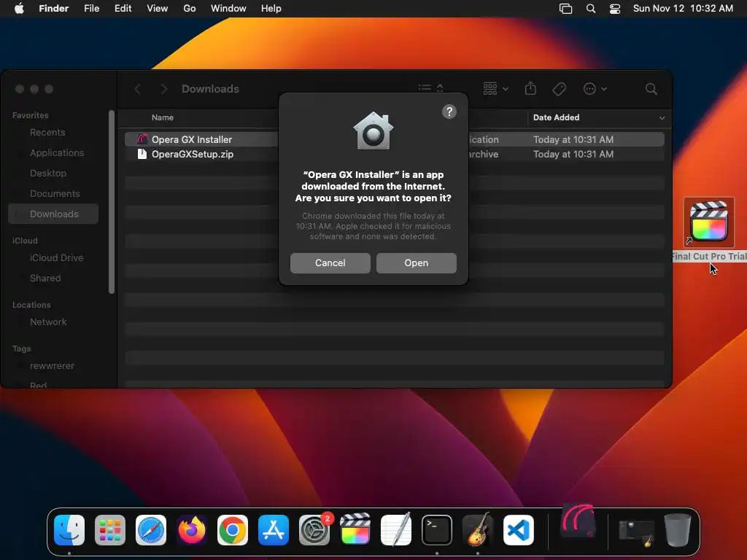Viewport: 747px width, 560px height.
Task: Open Google Chrome from the Dock
Action: tap(233, 530)
